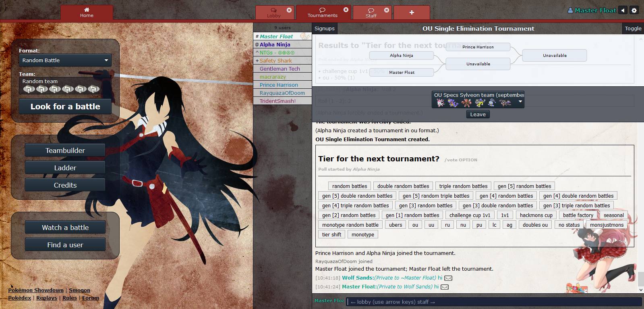
Task: Select Gentleman Tech in the user list
Action: [x=282, y=69]
